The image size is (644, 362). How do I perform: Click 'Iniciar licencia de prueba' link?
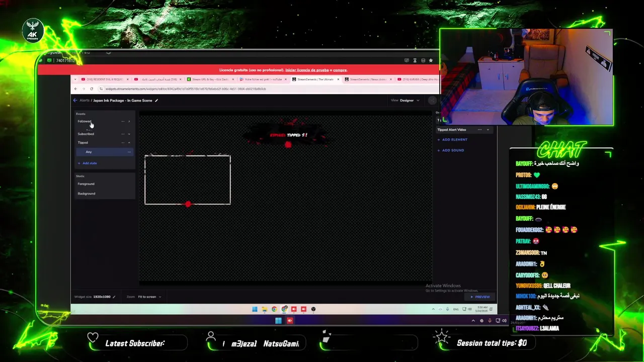[x=307, y=70]
